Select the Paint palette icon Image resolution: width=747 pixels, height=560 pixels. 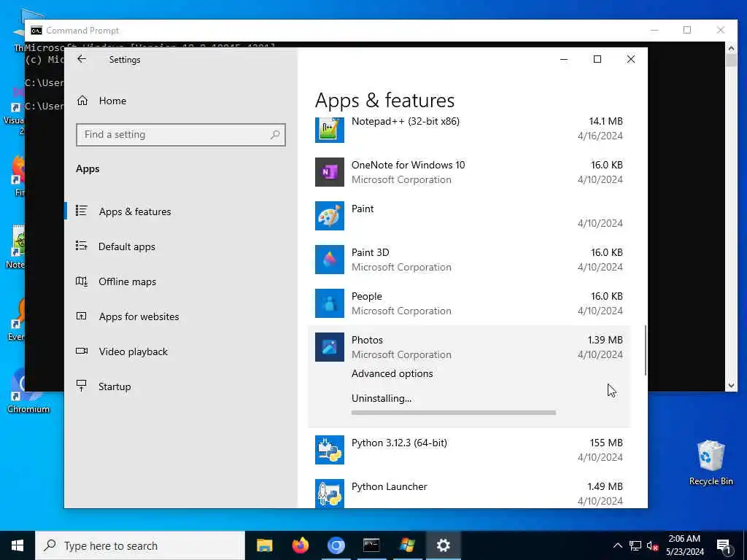point(329,216)
